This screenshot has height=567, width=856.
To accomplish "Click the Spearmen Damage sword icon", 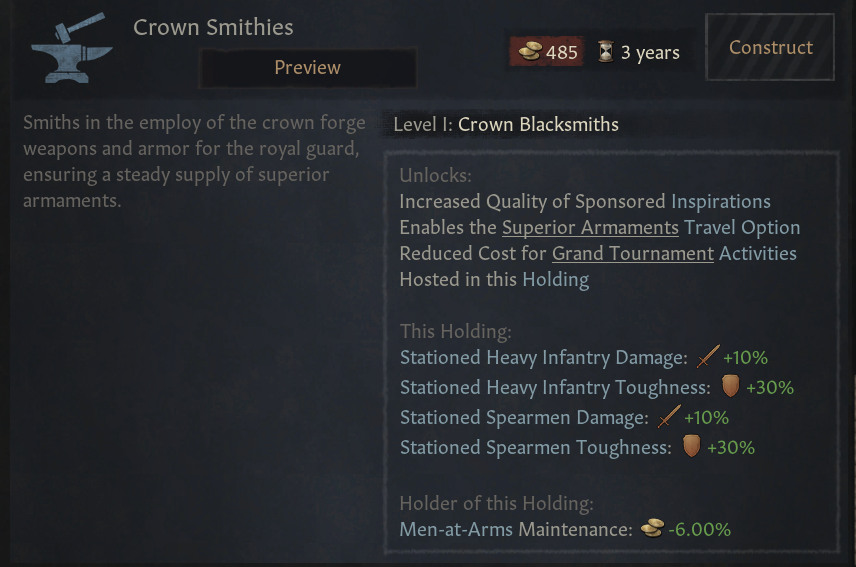I will click(x=669, y=417).
